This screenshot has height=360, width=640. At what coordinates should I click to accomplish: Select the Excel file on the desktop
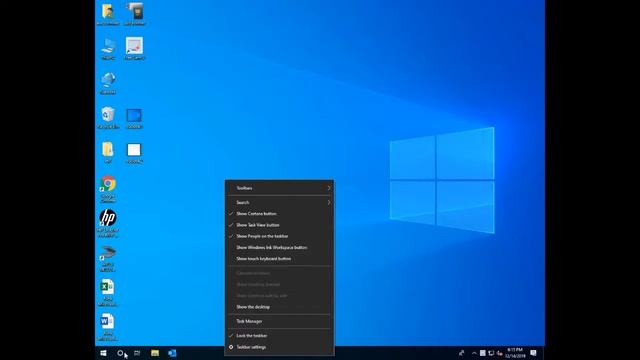point(107,292)
